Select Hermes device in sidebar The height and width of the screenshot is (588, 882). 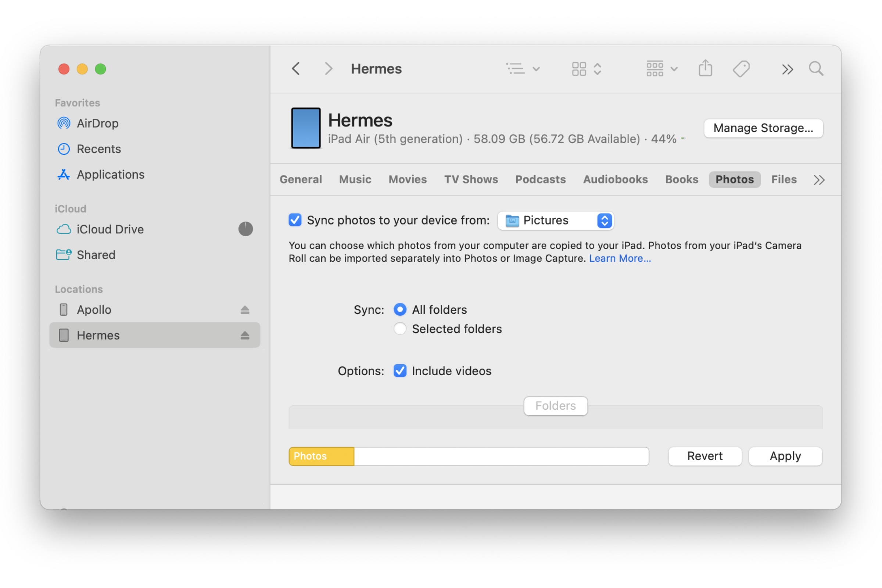click(154, 335)
